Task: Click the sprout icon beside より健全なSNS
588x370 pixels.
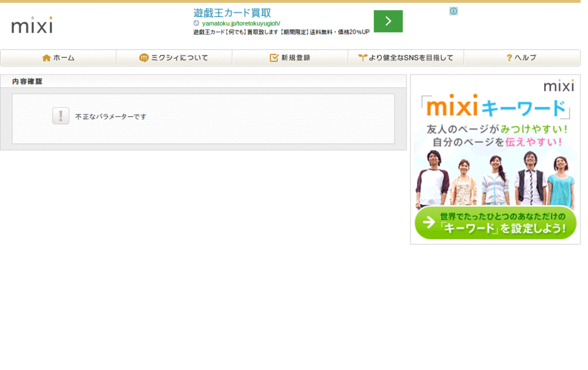Action: coord(362,57)
